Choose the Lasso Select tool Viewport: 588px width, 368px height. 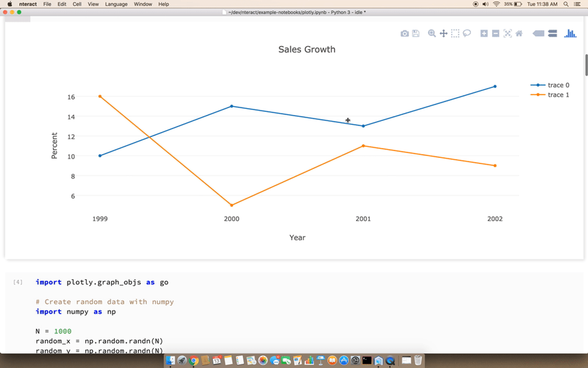467,33
